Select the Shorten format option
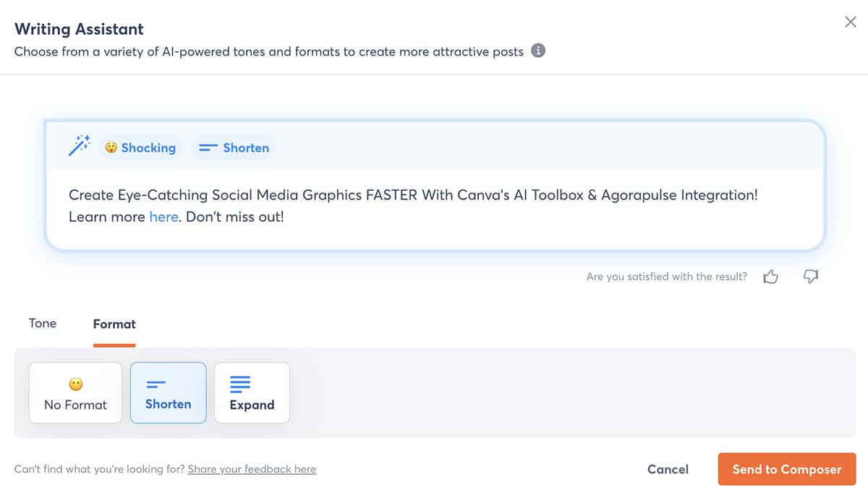Screen dimensions: 868x490 tap(168, 392)
